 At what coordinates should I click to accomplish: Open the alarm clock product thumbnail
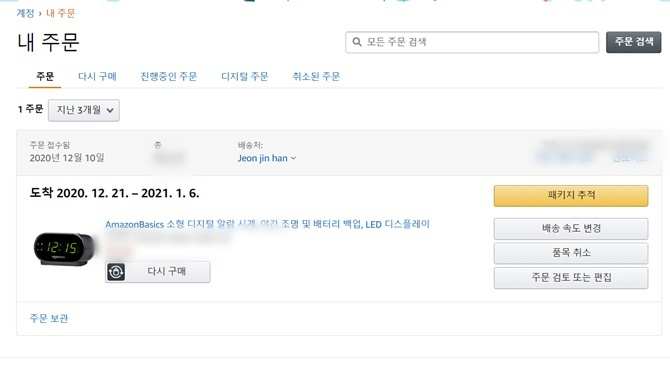65,249
